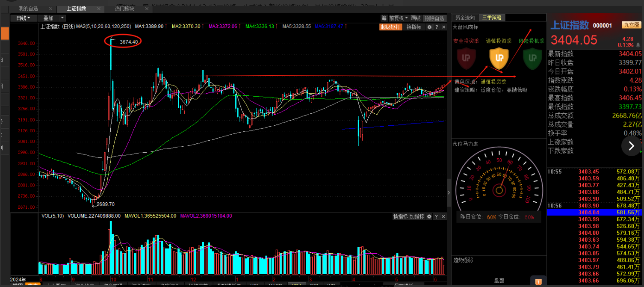The image size is (644, 287).
Task: Close the 我的自选 tab
Action: point(51,9)
